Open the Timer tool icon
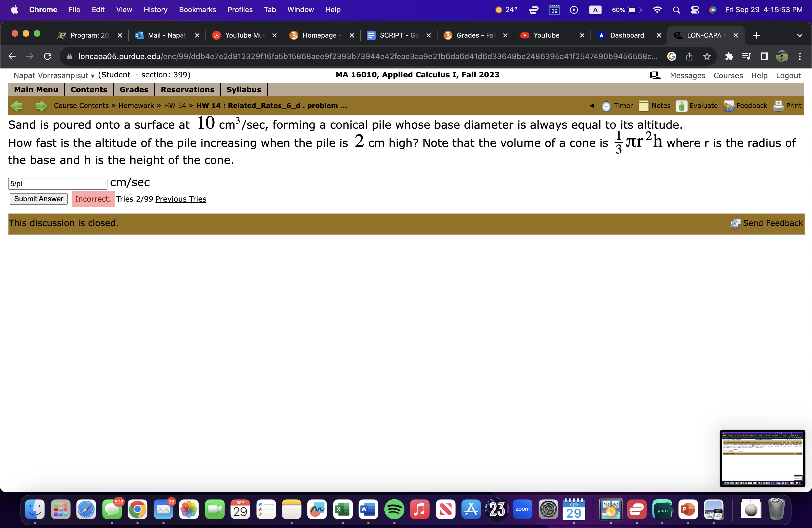 click(x=606, y=106)
